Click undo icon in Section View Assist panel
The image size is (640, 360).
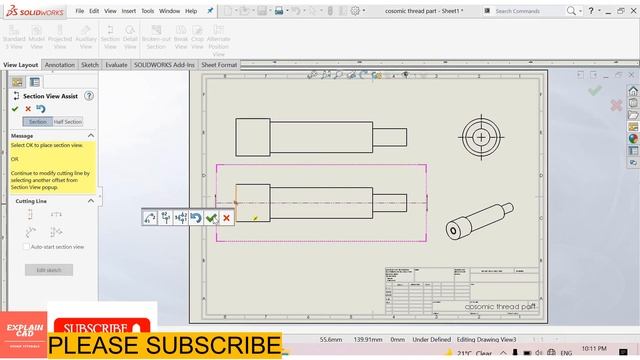point(41,109)
